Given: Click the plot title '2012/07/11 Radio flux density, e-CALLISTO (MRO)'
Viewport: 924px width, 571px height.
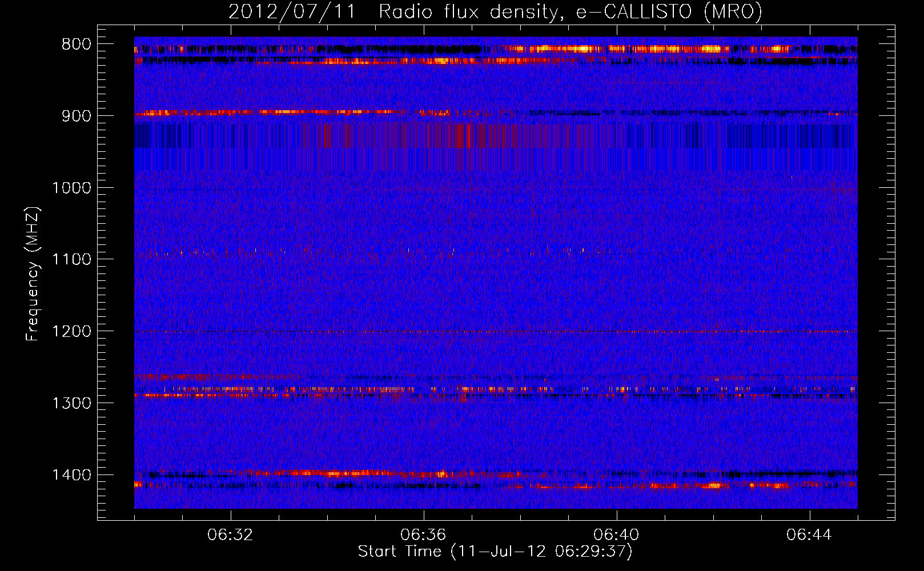Looking at the screenshot, I should coord(495,11).
